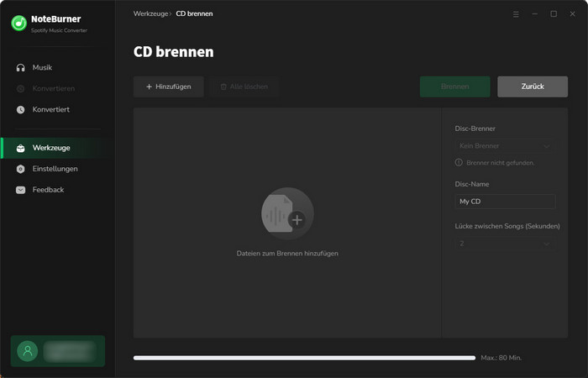Close the NoteBurner window
The height and width of the screenshot is (378, 588).
coord(572,14)
